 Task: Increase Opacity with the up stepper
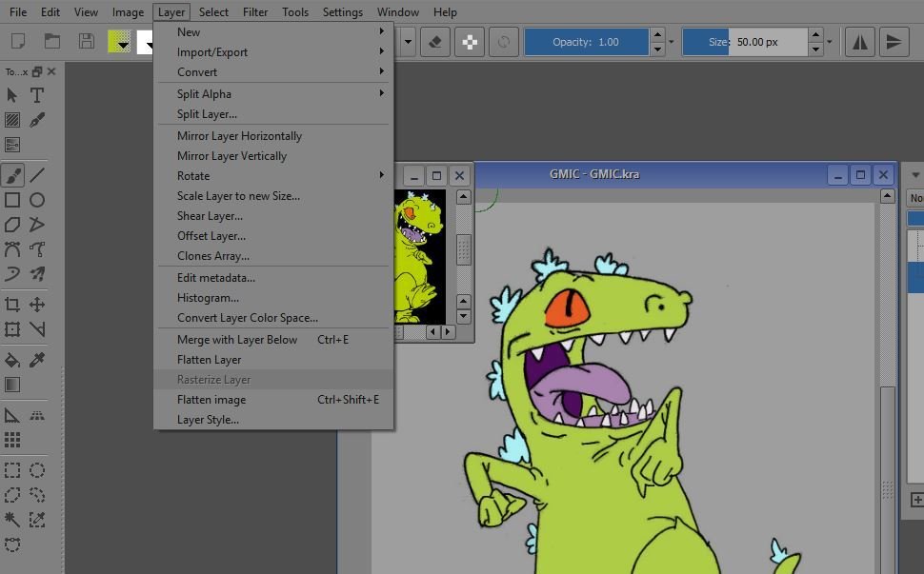click(x=657, y=34)
